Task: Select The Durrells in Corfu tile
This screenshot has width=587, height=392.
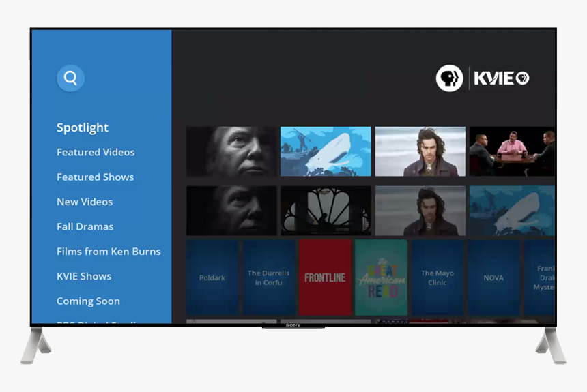Action: pyautogui.click(x=268, y=277)
